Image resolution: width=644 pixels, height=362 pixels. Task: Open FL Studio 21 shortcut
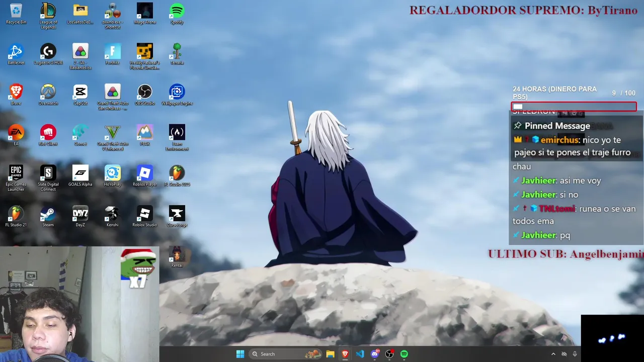point(16,217)
